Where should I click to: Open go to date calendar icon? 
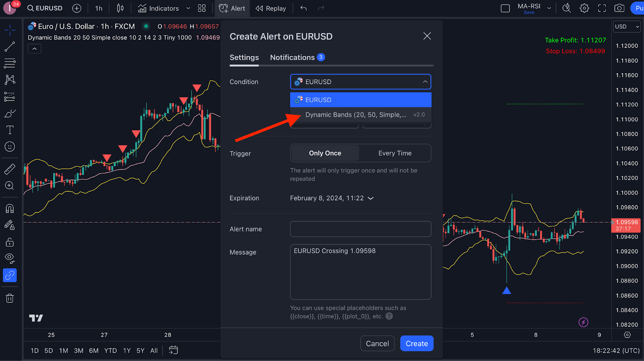pos(173,350)
